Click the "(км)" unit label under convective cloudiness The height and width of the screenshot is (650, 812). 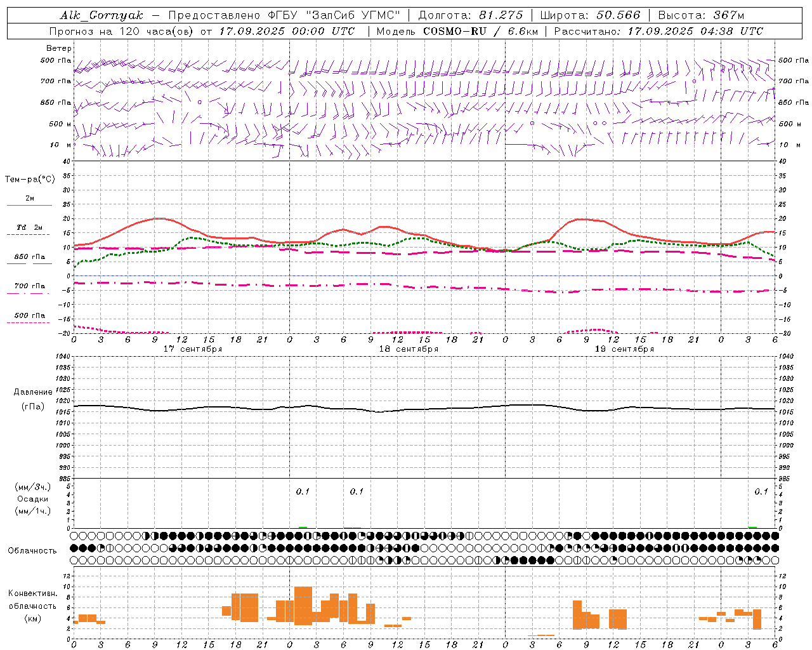[x=33, y=618]
